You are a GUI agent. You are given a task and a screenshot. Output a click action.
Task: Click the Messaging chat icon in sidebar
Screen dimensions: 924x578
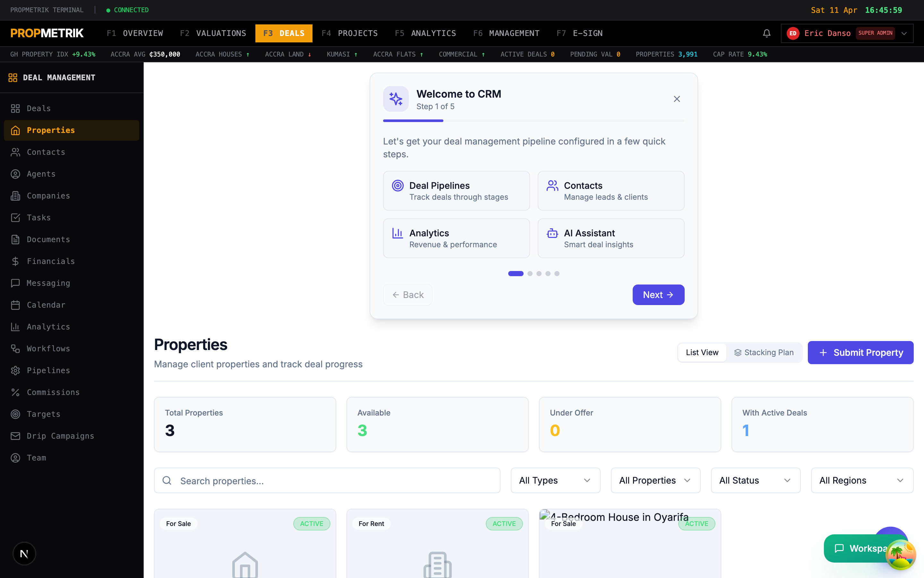pos(15,283)
